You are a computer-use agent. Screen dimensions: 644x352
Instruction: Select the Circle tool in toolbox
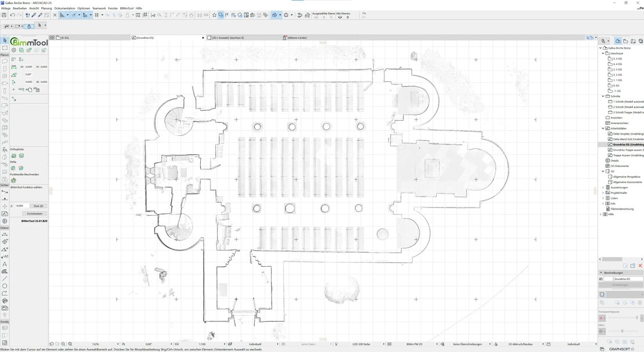[5, 286]
